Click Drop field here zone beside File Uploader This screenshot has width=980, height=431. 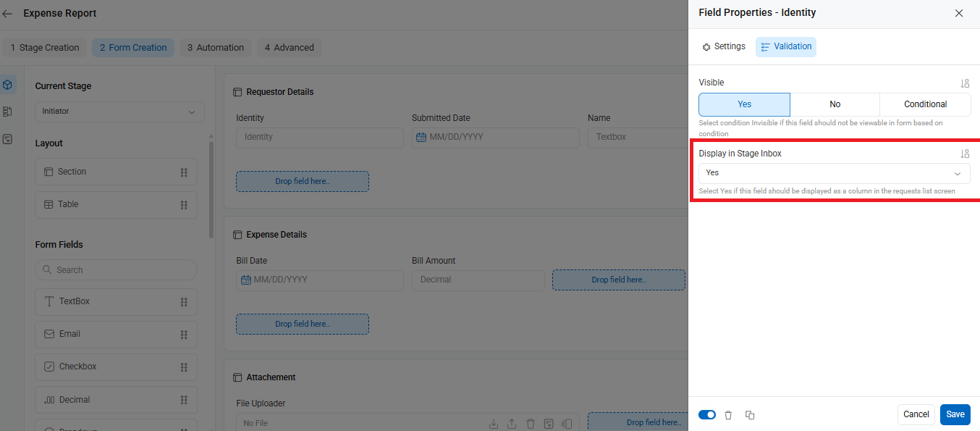click(x=637, y=422)
